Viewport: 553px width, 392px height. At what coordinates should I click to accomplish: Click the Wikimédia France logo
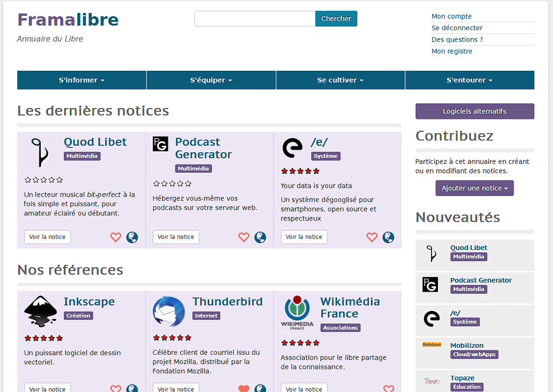297,312
